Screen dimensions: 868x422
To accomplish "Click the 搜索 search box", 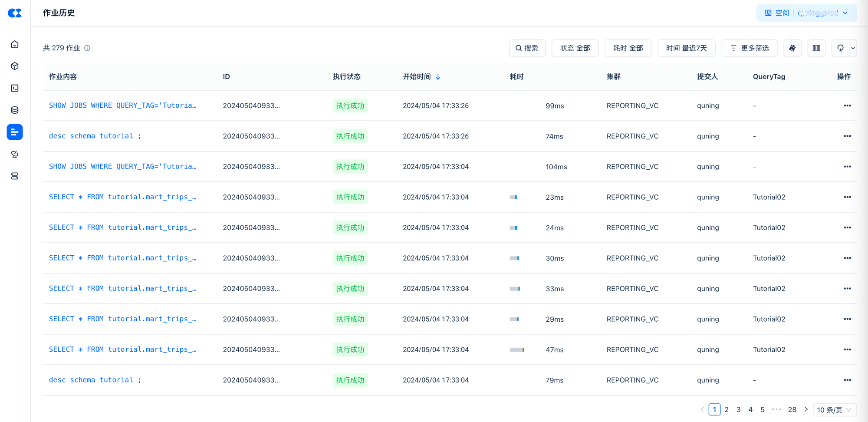I will click(527, 48).
